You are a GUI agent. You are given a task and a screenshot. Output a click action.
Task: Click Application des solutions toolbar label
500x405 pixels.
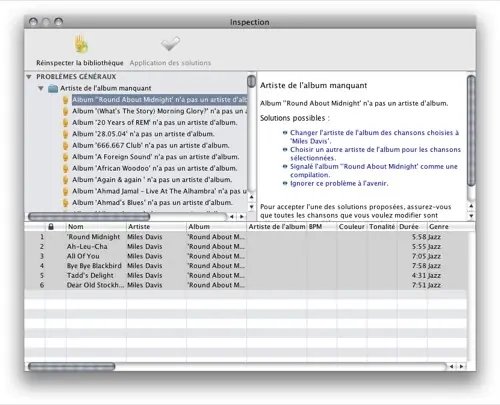click(x=170, y=63)
